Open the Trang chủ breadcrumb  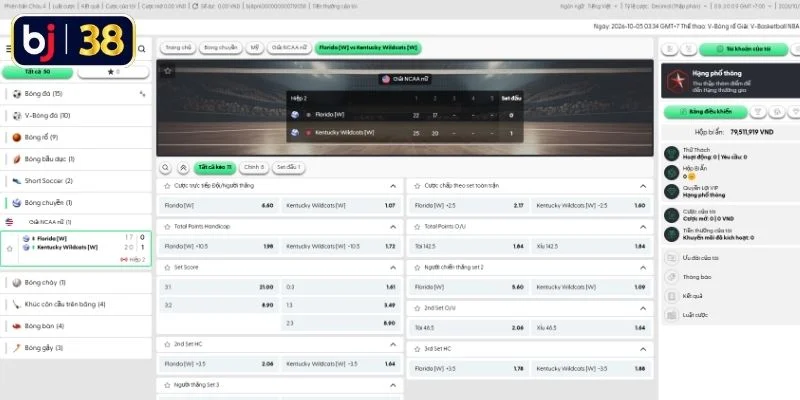pos(178,48)
